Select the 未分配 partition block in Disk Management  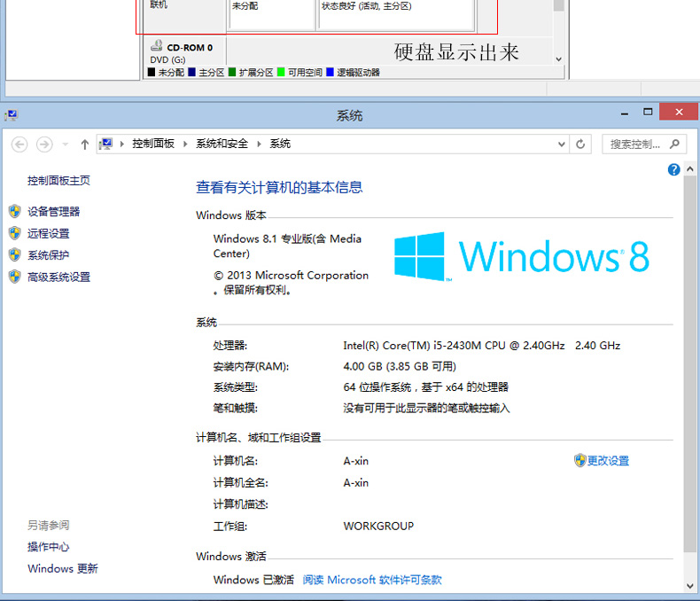pyautogui.click(x=272, y=15)
